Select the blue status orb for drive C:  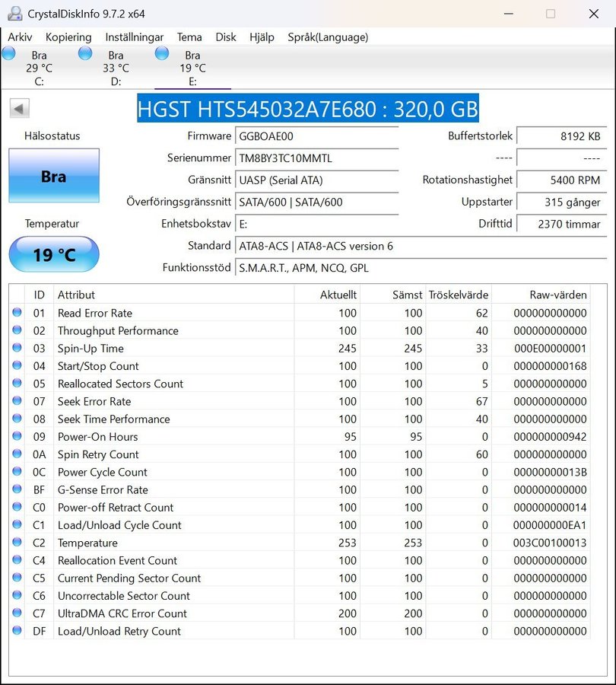9,53
